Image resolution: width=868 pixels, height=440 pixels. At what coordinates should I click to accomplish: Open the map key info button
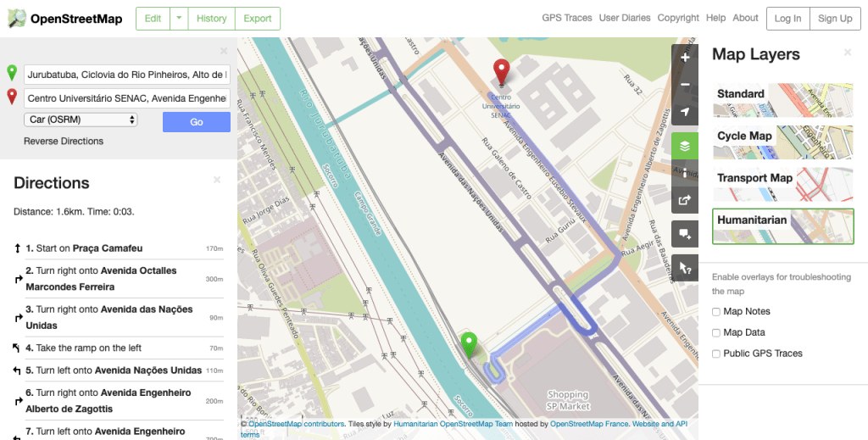[x=685, y=173]
